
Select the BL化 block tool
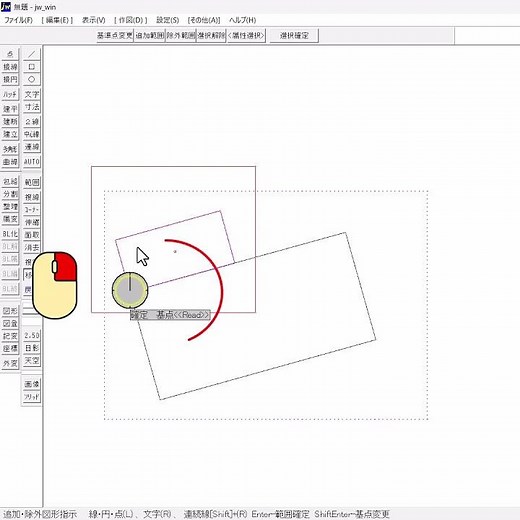pos(10,234)
